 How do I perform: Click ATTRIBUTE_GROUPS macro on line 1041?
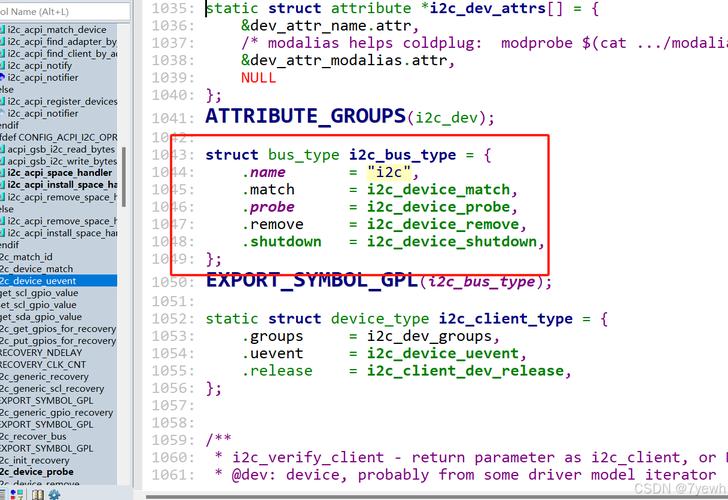306,116
